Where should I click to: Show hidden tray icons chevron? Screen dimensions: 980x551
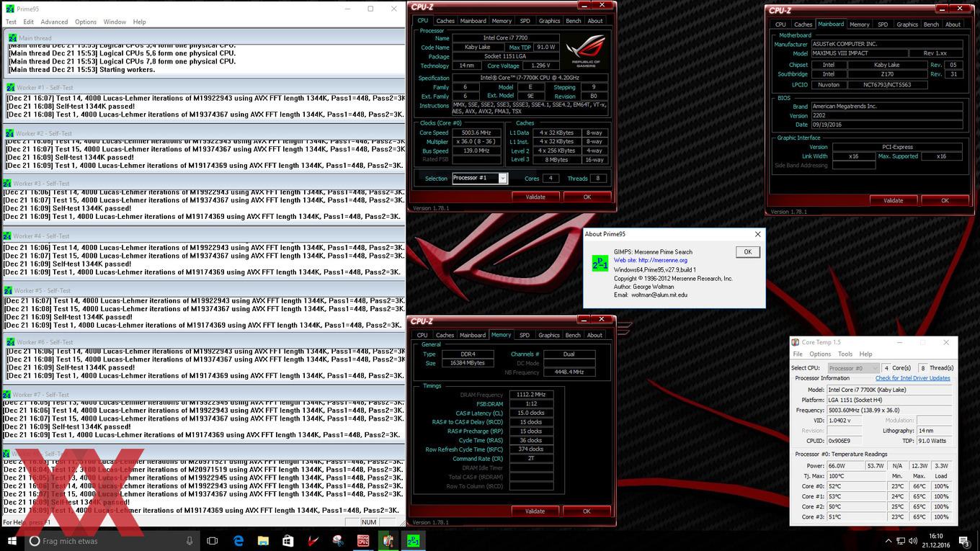[x=888, y=541]
